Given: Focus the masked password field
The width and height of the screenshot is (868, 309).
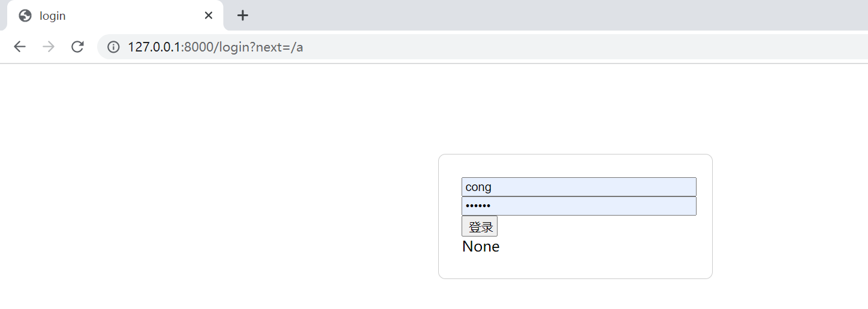Looking at the screenshot, I should [x=579, y=206].
